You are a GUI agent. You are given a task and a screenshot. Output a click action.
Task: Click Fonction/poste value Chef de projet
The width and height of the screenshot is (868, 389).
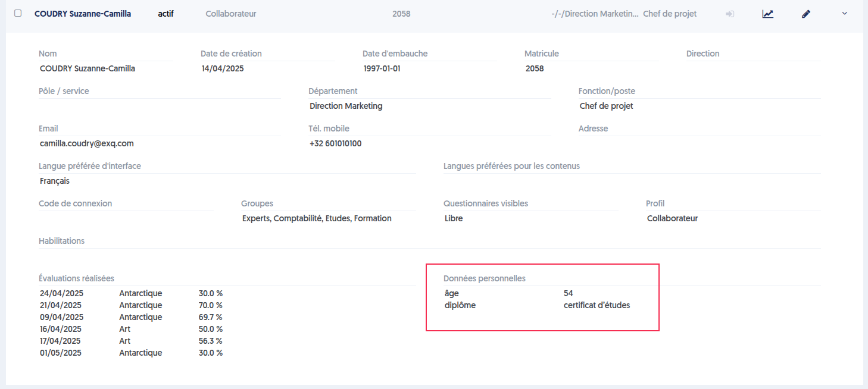(607, 106)
